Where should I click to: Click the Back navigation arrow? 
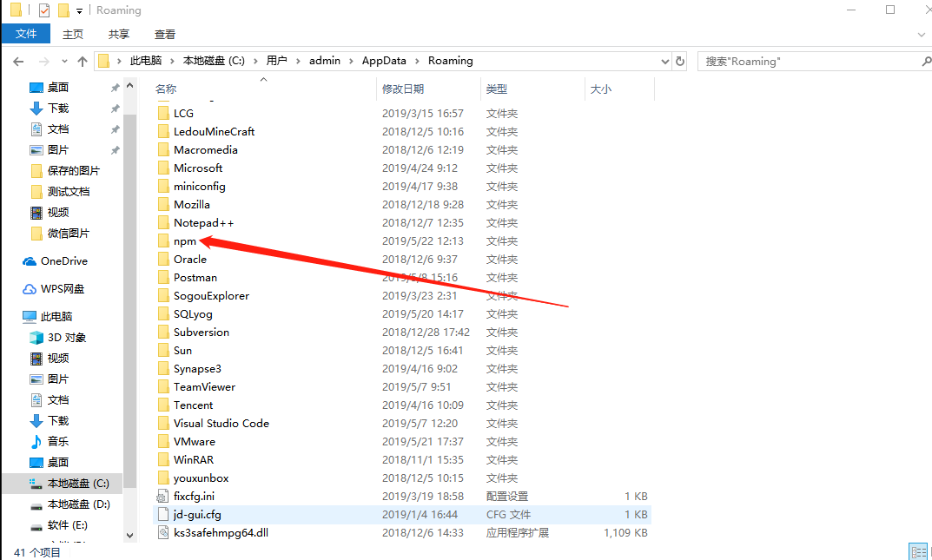tap(18, 61)
